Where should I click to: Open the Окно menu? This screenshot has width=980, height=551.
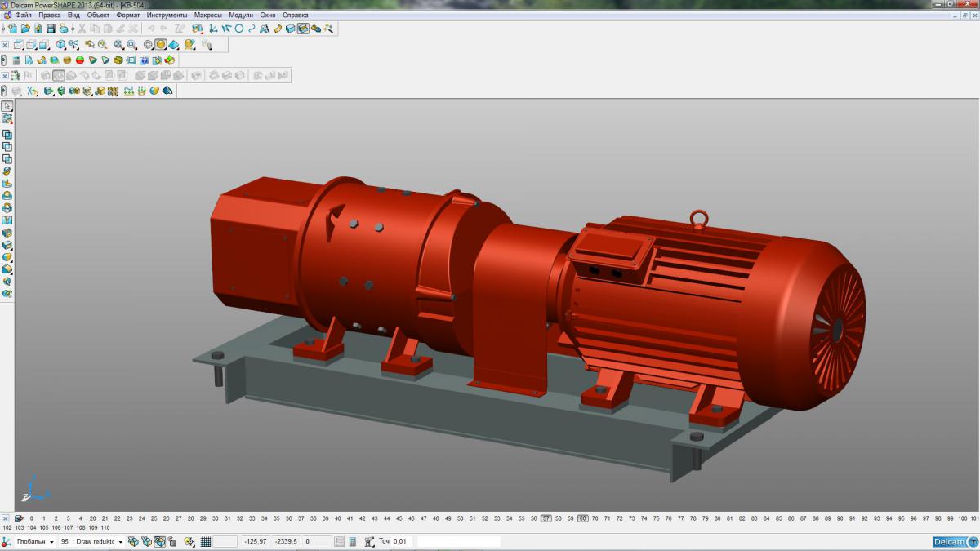coord(268,15)
